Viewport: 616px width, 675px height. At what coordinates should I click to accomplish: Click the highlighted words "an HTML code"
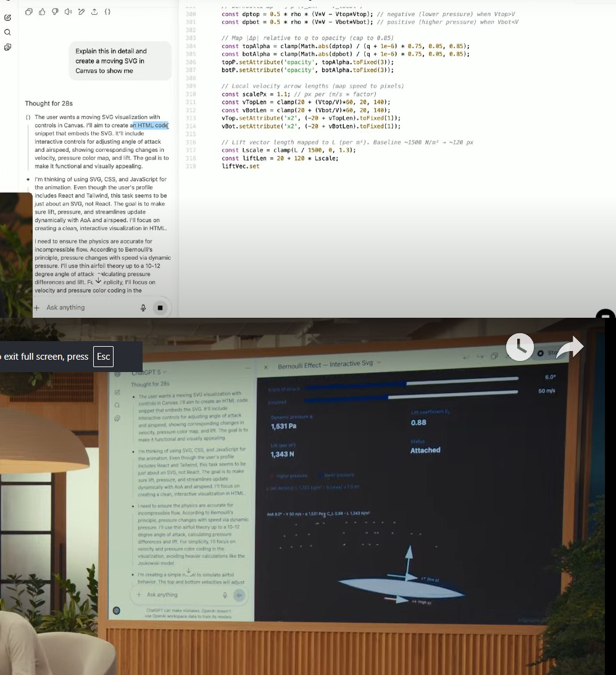pos(150,125)
